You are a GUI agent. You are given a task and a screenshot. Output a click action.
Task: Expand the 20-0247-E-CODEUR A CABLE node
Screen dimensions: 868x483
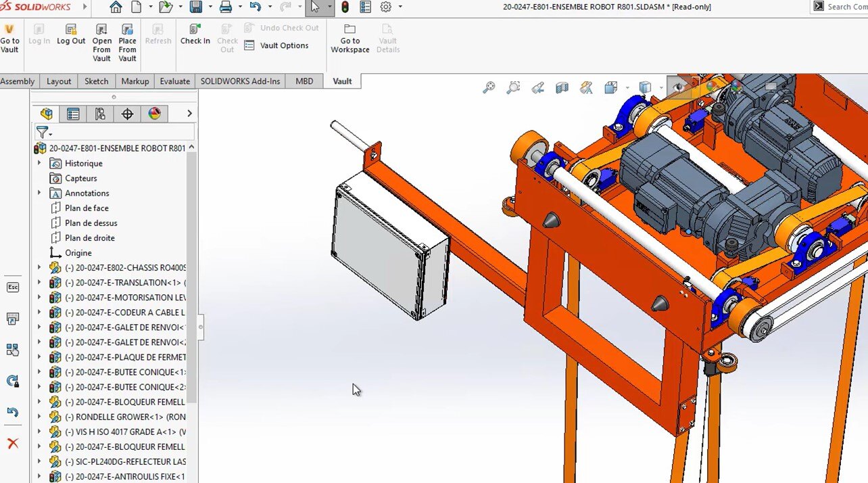pyautogui.click(x=39, y=312)
